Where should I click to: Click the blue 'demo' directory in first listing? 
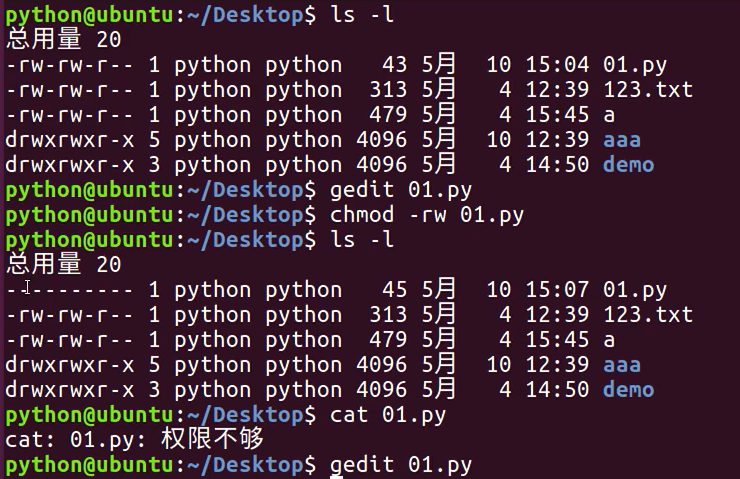click(629, 165)
